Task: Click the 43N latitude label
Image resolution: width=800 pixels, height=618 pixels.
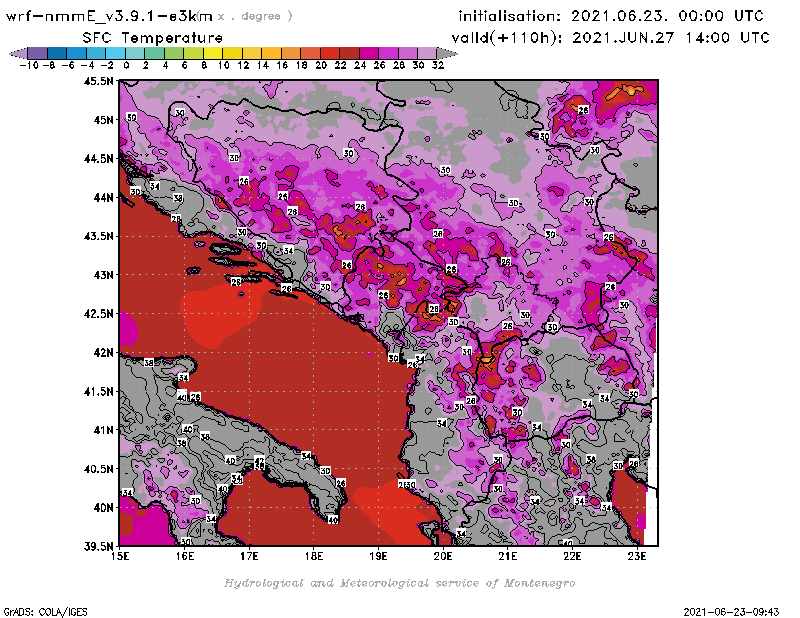Action: [x=103, y=275]
